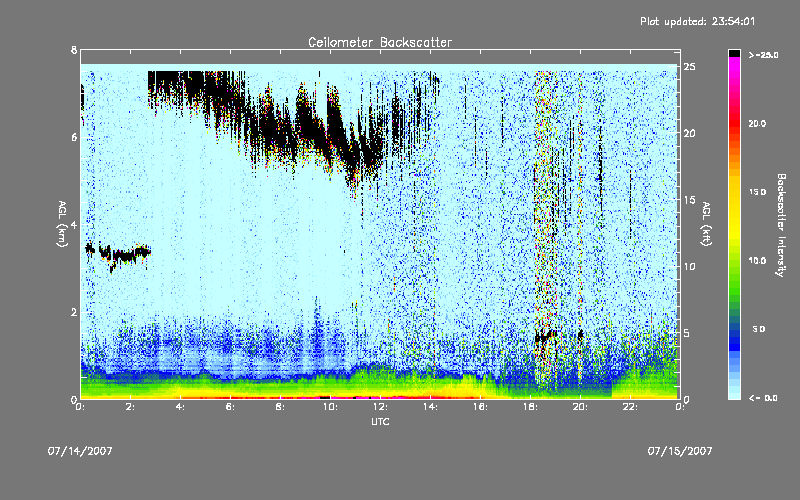Click the '16:' hour tick on UTC axis

point(480,407)
